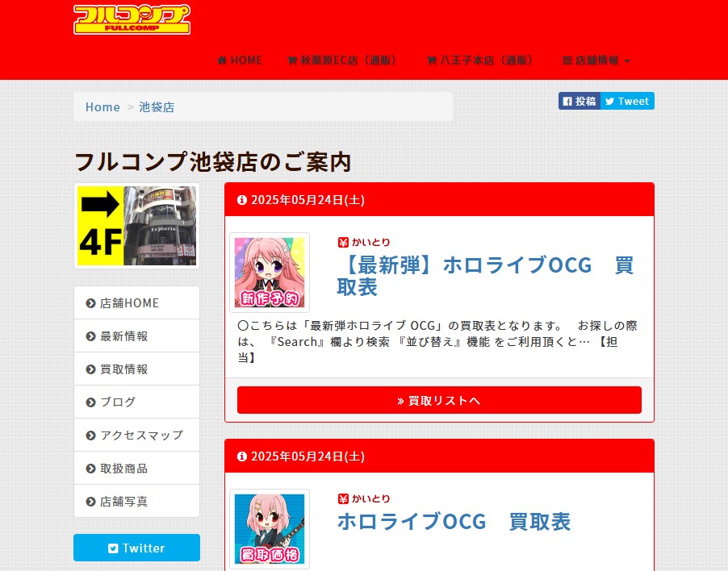Select 買取情報 in sidebar

coord(136,369)
